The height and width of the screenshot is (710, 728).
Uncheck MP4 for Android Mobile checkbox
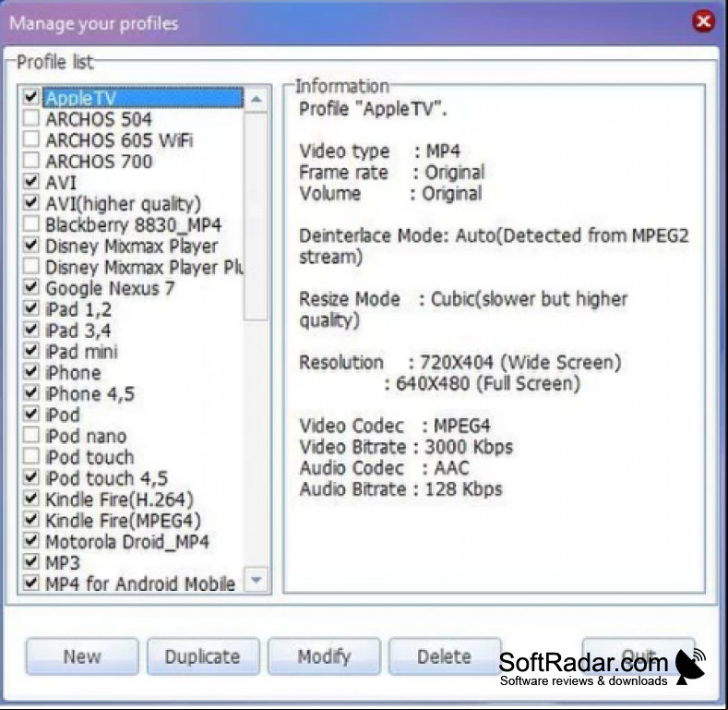[x=30, y=584]
